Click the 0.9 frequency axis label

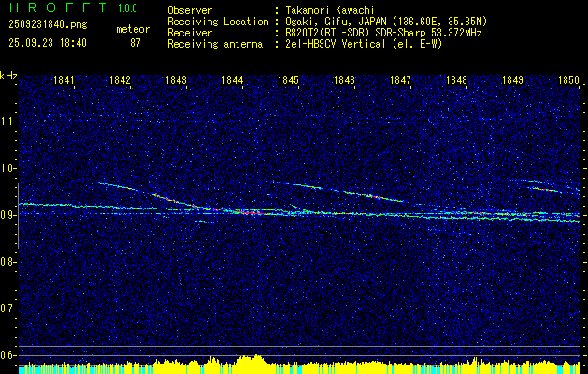point(8,215)
